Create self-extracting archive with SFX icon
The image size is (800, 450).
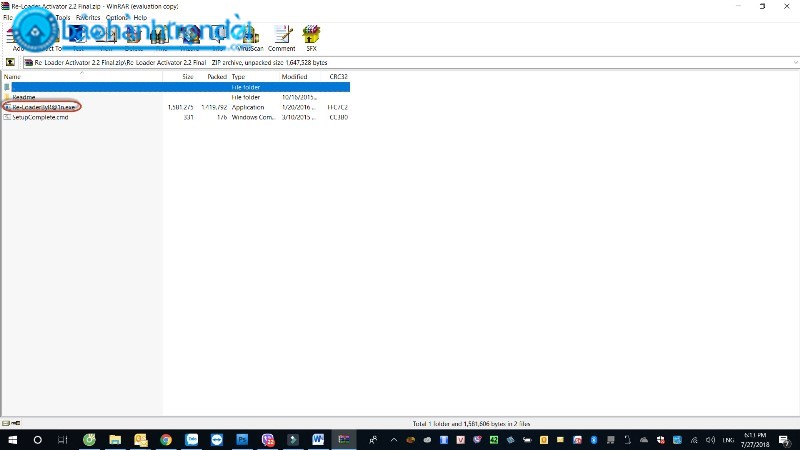pyautogui.click(x=311, y=38)
